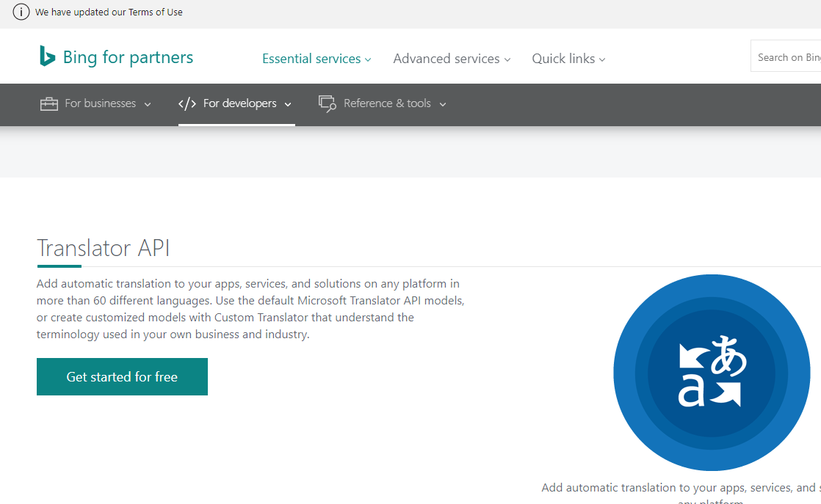
Task: Click the Get started for free button
Action: (122, 376)
